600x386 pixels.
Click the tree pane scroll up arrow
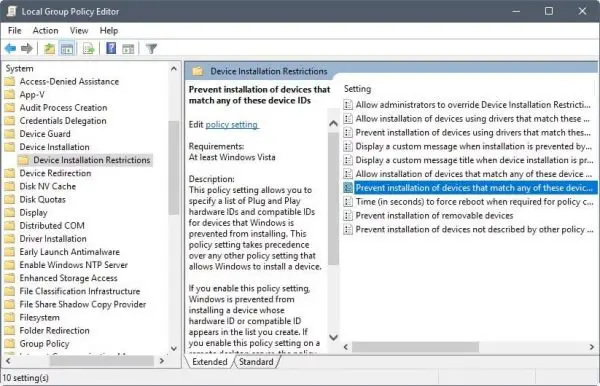pos(174,69)
